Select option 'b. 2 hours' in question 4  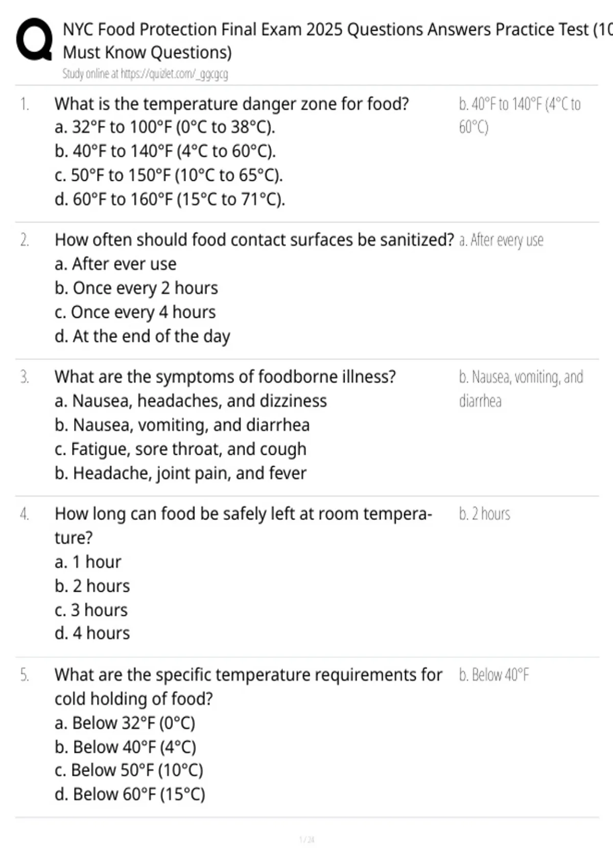[x=92, y=586]
